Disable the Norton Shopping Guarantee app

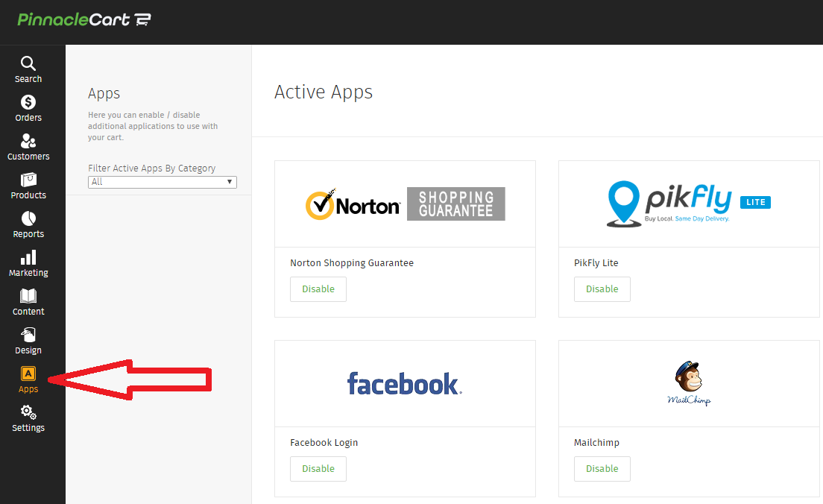tap(318, 289)
